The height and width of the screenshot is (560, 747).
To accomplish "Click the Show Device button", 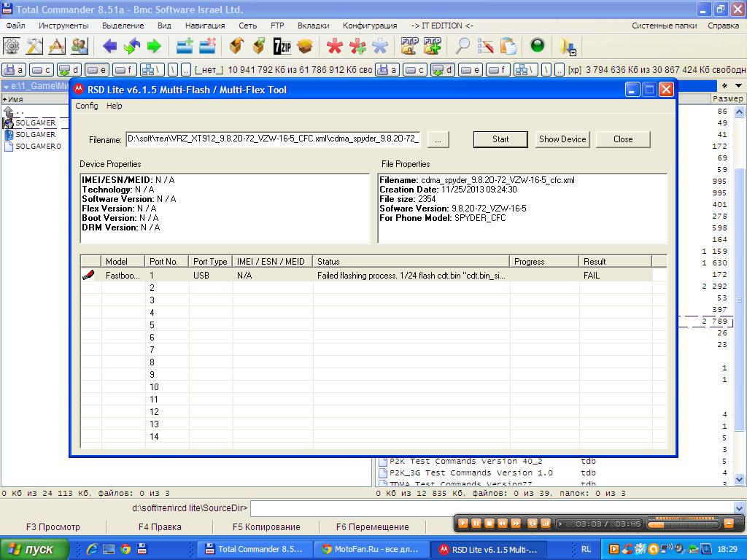I will pos(562,139).
